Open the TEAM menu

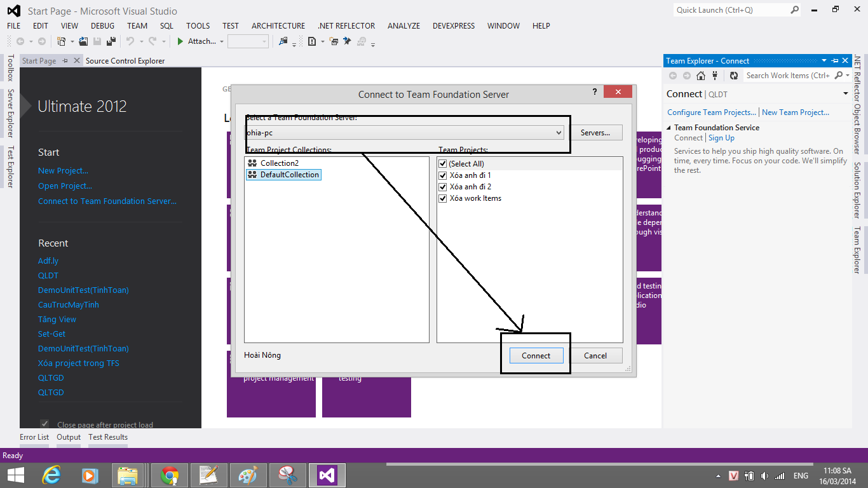coord(137,26)
